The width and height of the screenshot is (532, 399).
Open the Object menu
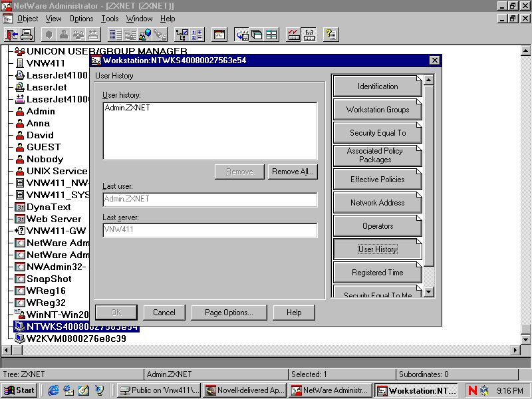pyautogui.click(x=27, y=19)
